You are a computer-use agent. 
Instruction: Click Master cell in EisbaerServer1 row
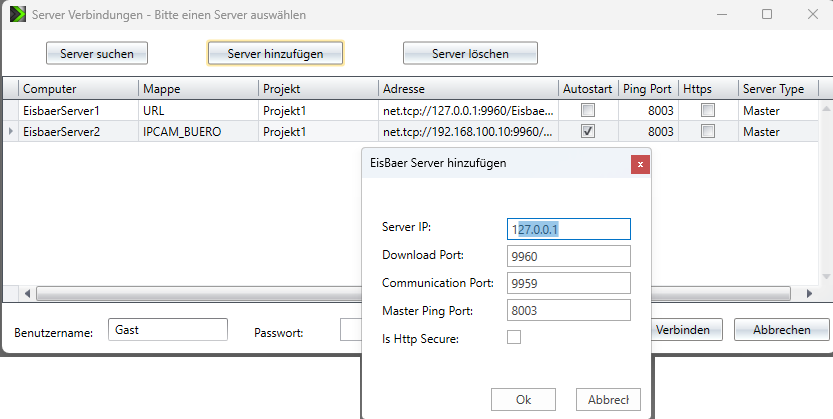(778, 110)
